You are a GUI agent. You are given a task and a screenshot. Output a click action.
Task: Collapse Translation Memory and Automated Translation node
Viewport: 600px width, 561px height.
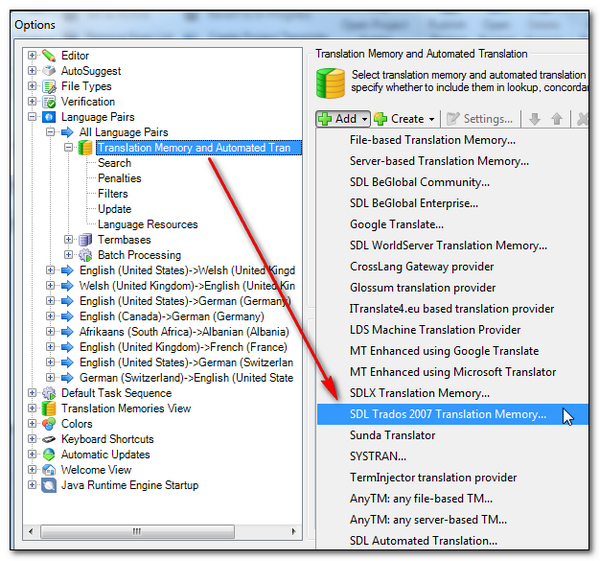(x=68, y=147)
